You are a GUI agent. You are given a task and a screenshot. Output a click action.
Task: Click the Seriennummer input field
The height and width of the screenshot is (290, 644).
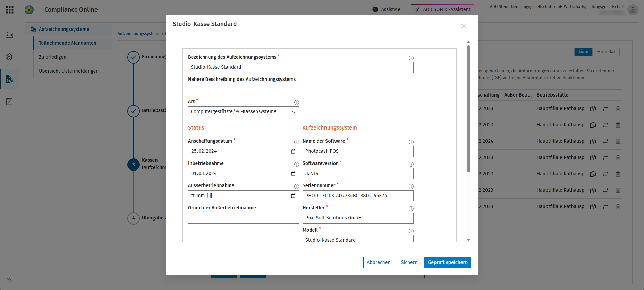(x=358, y=196)
